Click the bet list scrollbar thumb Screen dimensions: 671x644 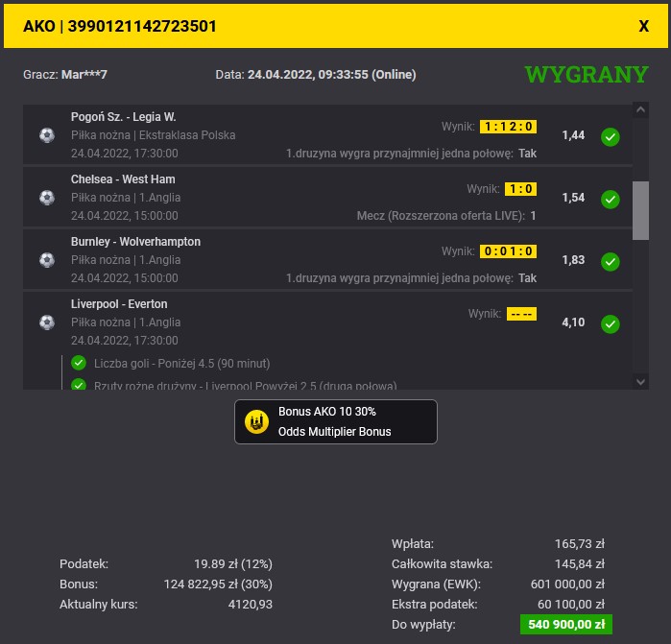click(x=640, y=209)
